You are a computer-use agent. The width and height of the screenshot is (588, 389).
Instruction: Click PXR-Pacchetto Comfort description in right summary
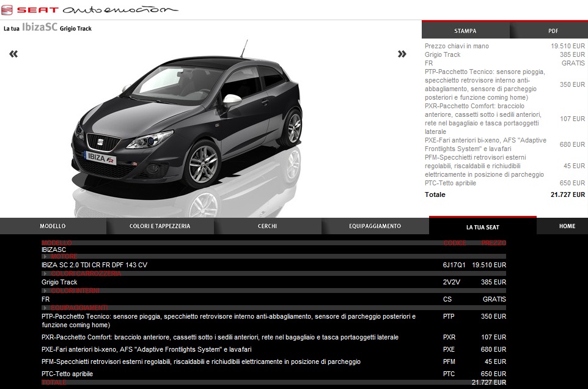[483, 119]
